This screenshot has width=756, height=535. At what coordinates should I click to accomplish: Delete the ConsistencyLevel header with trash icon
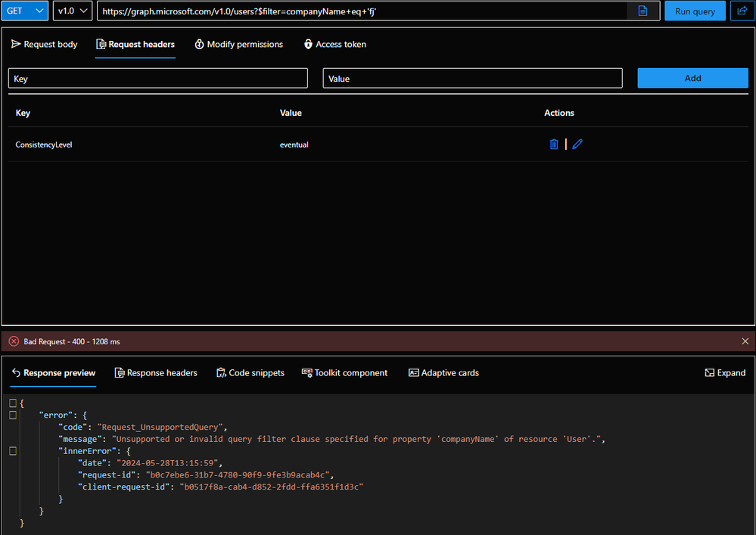click(x=554, y=144)
